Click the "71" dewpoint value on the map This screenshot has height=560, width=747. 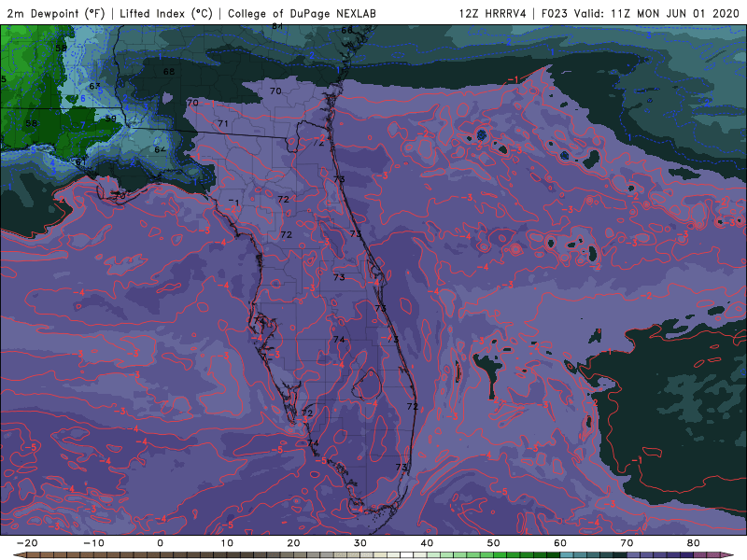[x=223, y=123]
